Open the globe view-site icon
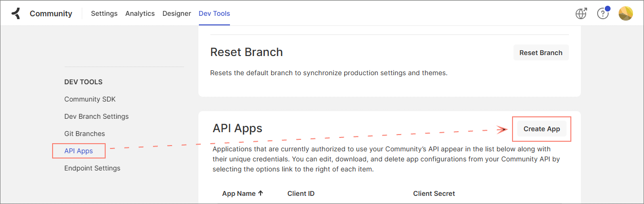This screenshot has width=644, height=204. coord(581,13)
